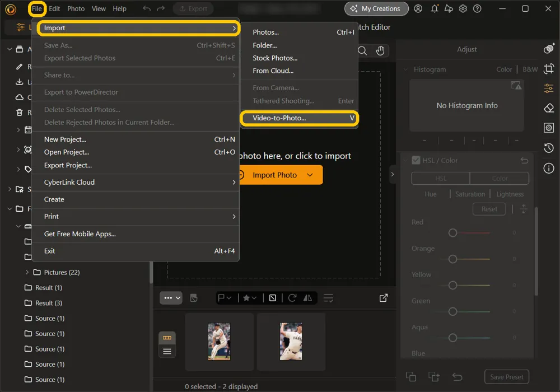This screenshot has height=392, width=560.
Task: Open the settings gear icon
Action: coord(463,8)
